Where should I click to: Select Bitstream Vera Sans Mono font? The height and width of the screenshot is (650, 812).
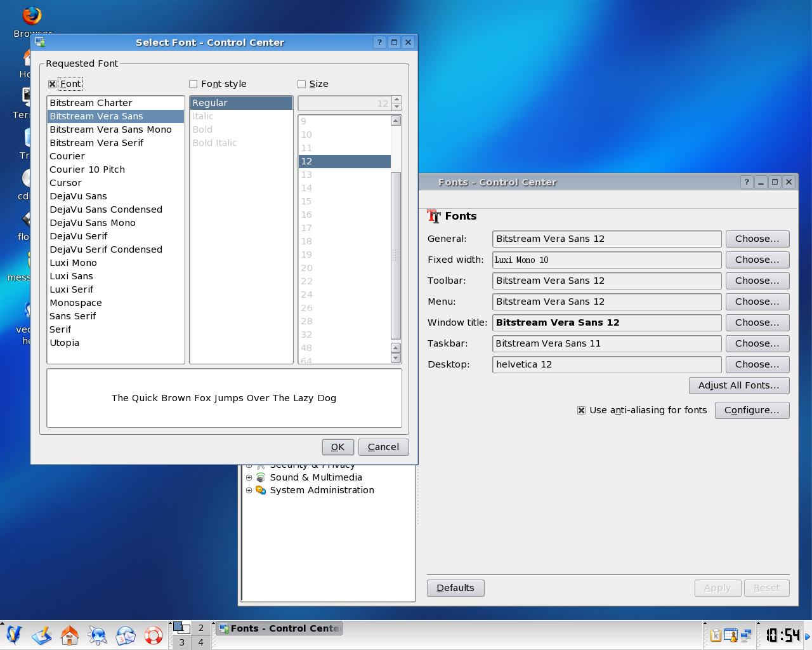coord(115,129)
